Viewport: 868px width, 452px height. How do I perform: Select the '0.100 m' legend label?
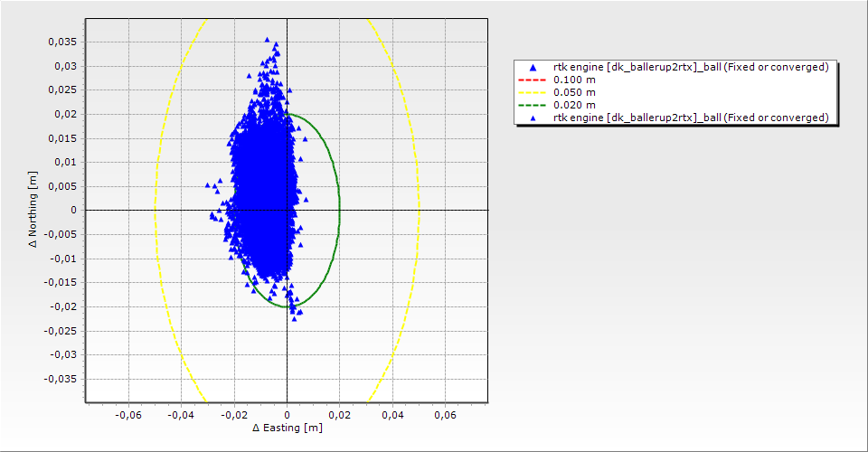coord(574,80)
